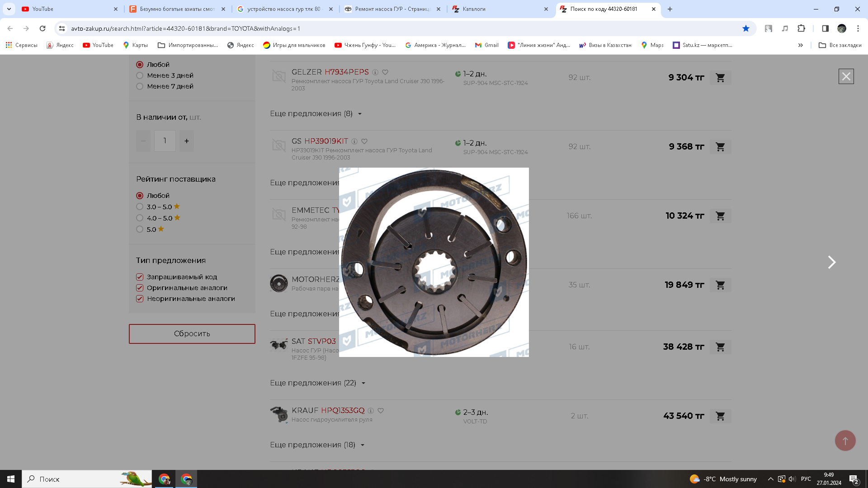Show more bookmarks with double chevron

coord(800,45)
